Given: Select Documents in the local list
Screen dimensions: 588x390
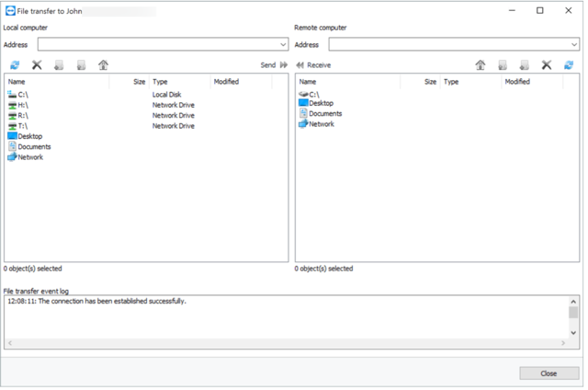Looking at the screenshot, I should 29,147.
